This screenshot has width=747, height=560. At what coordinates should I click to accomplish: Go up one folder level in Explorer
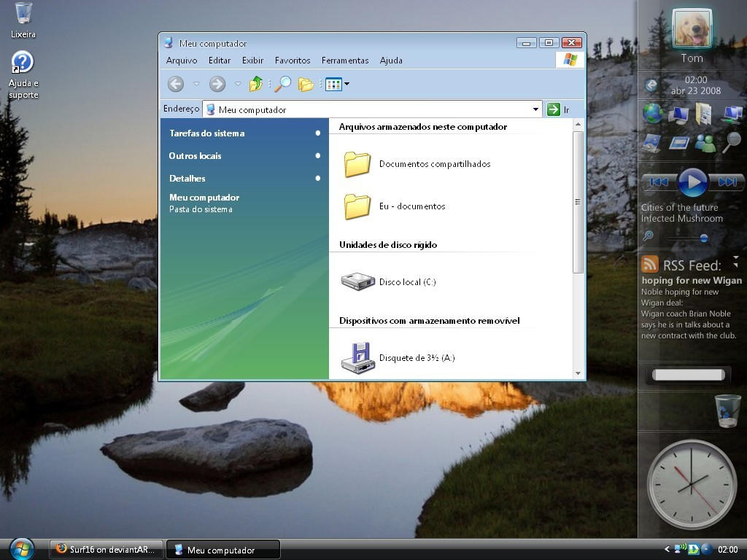coord(256,84)
